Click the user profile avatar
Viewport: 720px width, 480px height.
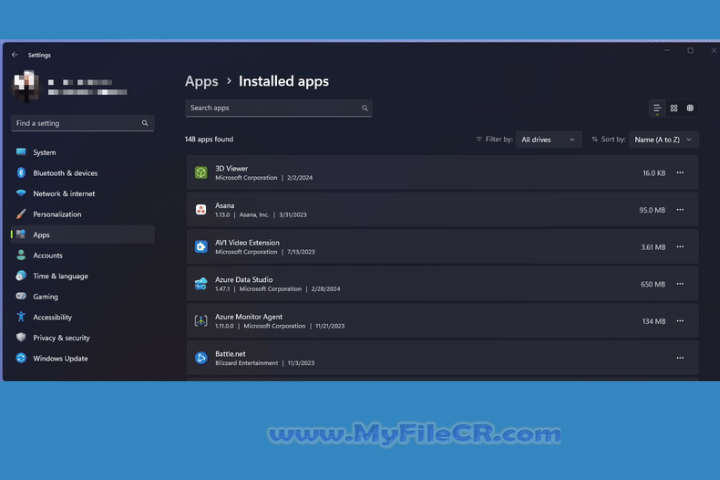click(x=26, y=85)
